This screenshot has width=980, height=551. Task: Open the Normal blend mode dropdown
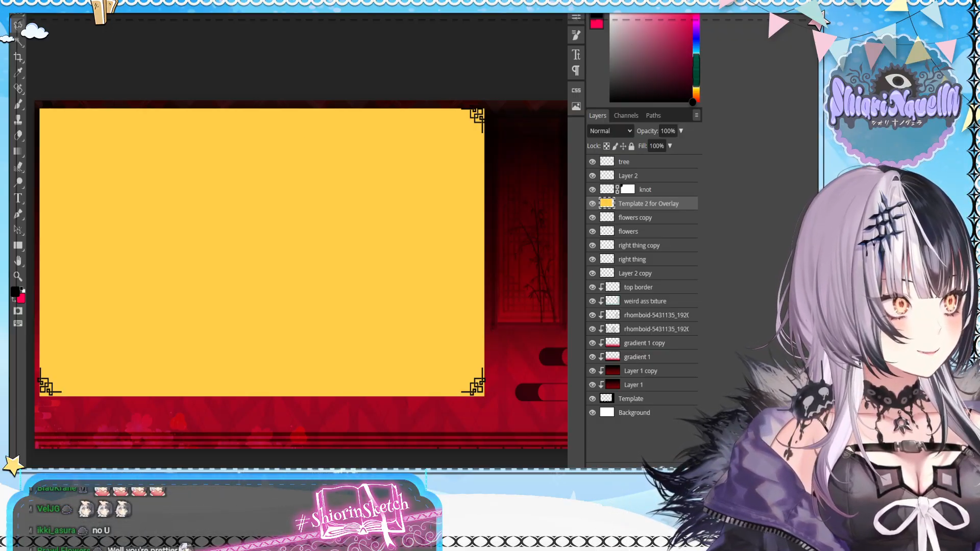pos(610,131)
